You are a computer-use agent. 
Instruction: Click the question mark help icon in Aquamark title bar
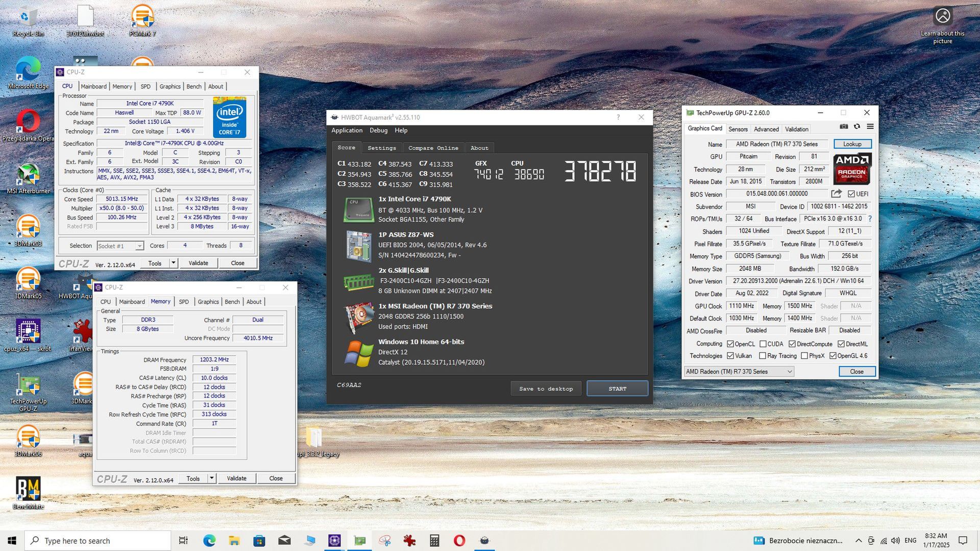coord(618,117)
